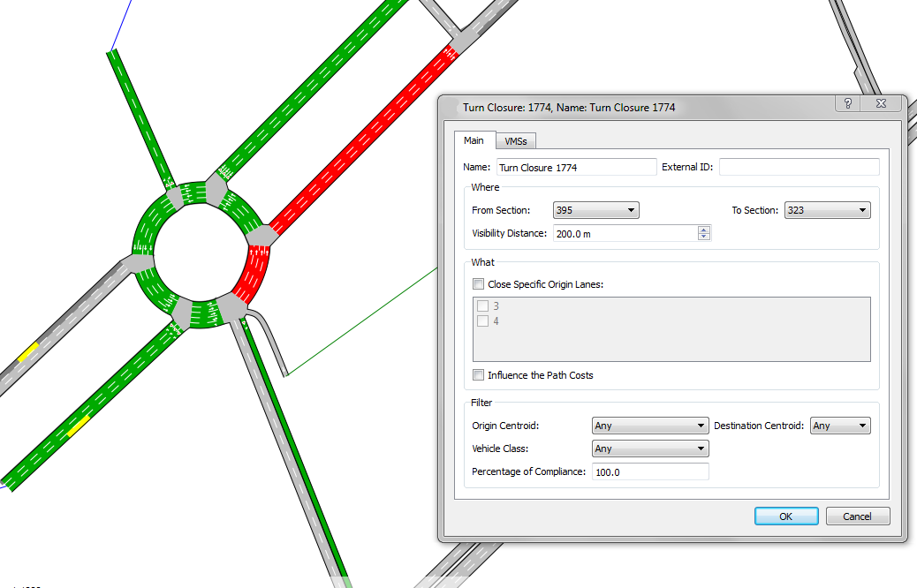Check origin lane 3 checkbox
Image resolution: width=917 pixels, height=588 pixels.
pyautogui.click(x=483, y=305)
